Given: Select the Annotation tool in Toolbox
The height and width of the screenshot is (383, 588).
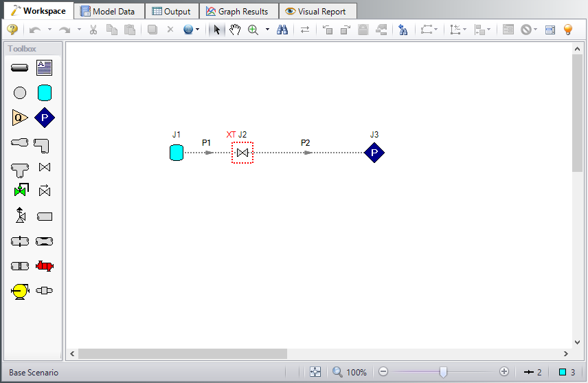Looking at the screenshot, I should [x=45, y=67].
